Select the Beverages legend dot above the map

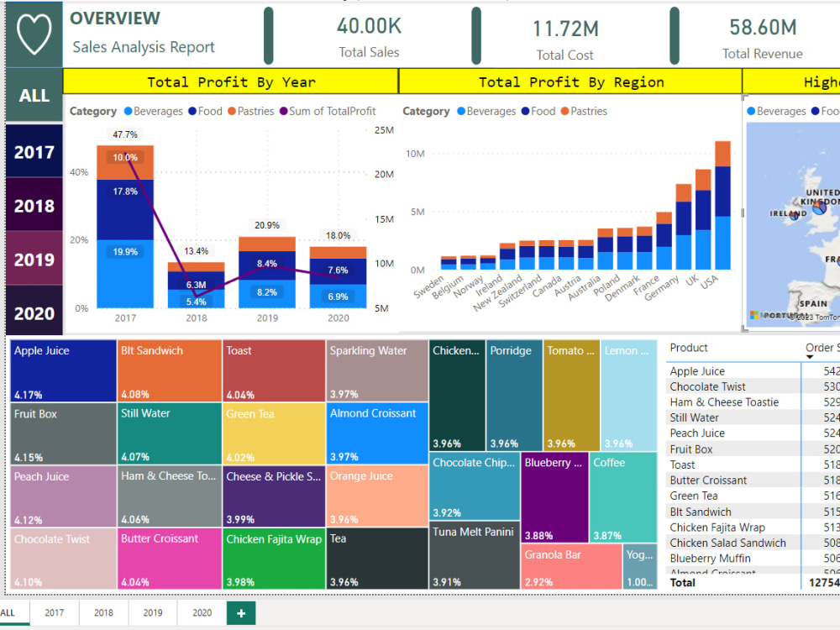750,111
